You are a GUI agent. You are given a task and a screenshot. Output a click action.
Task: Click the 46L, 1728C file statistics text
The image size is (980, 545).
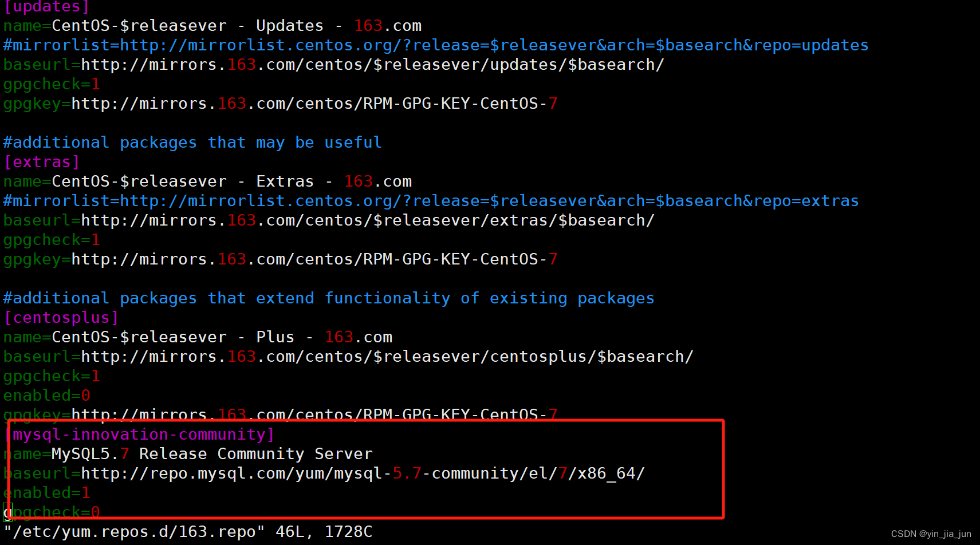(x=323, y=531)
